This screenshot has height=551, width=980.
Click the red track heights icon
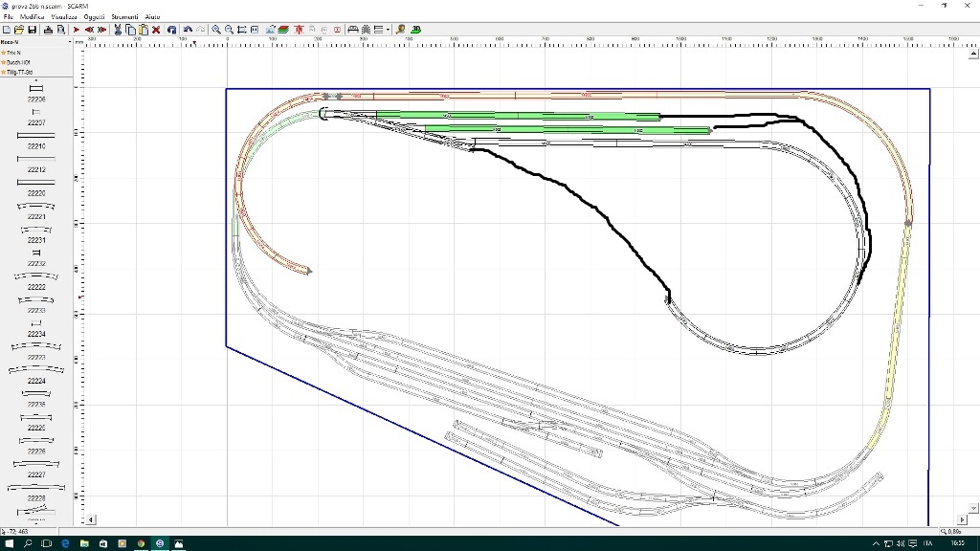click(299, 30)
